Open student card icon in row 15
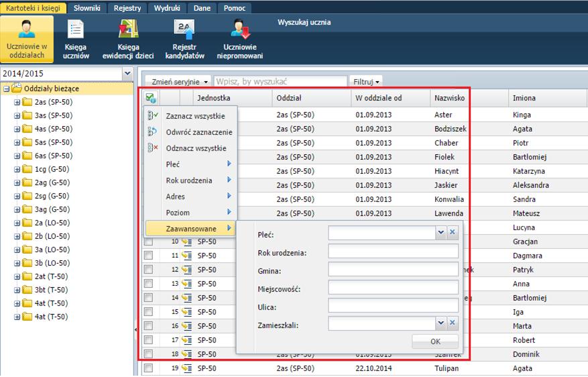 point(187,312)
